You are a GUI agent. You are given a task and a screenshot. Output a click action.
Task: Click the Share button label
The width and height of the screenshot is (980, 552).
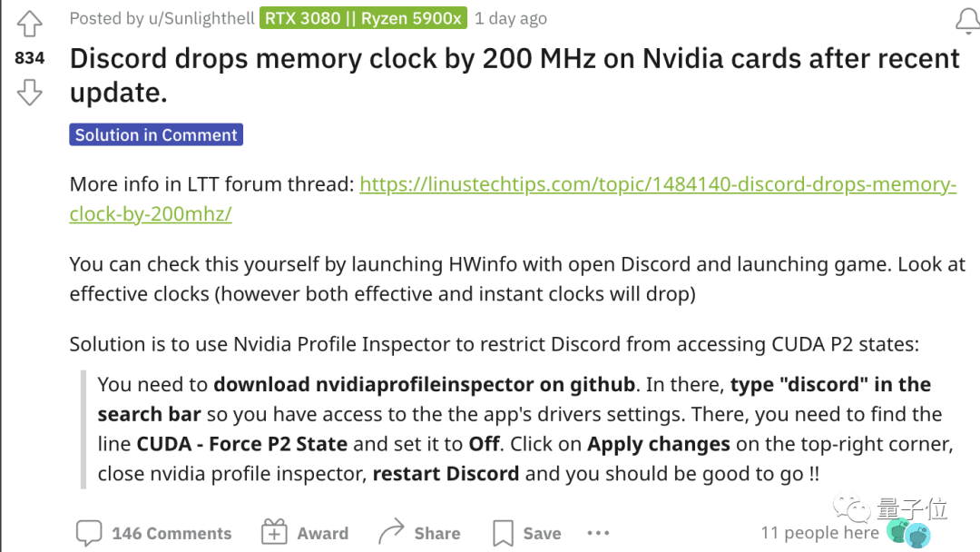tap(437, 533)
